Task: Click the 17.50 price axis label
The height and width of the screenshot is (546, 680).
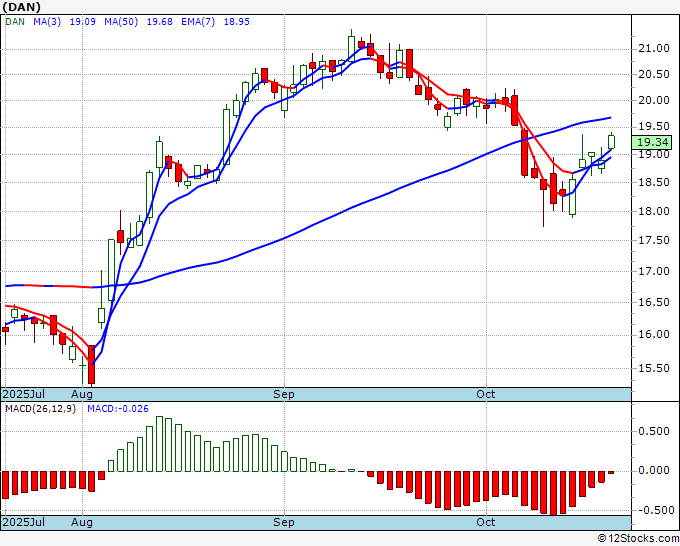Action: click(654, 240)
